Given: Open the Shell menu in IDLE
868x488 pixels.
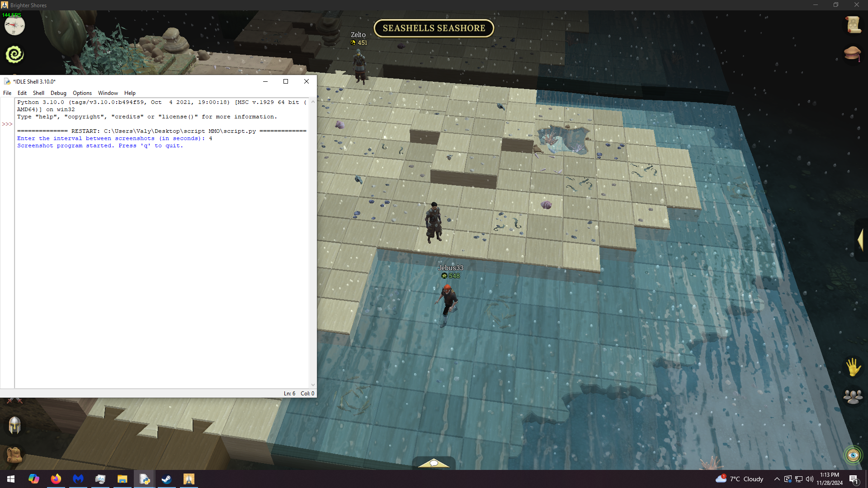Looking at the screenshot, I should click(x=38, y=93).
